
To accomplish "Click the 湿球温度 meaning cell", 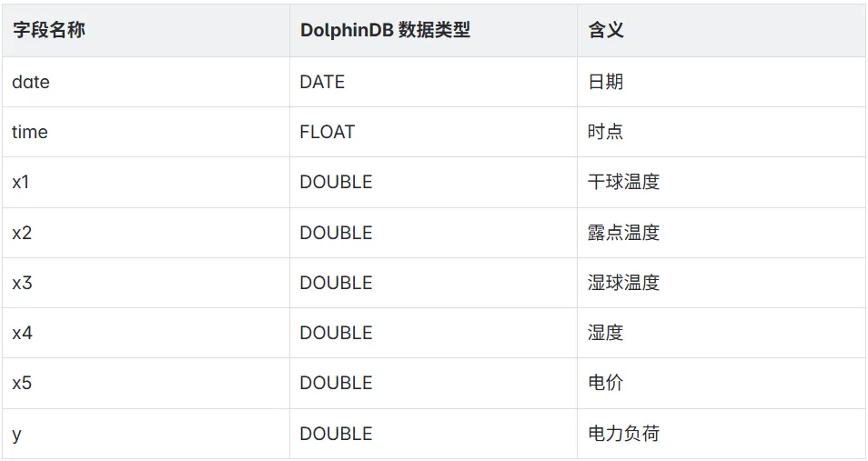I will (722, 283).
